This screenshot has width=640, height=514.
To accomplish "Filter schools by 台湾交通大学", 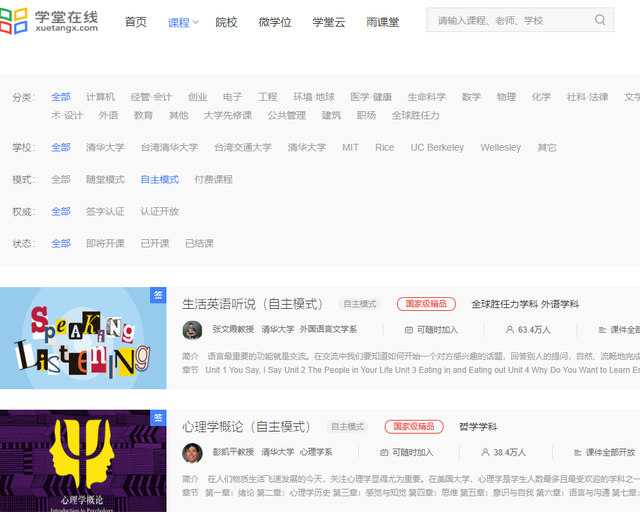I will pos(243,147).
